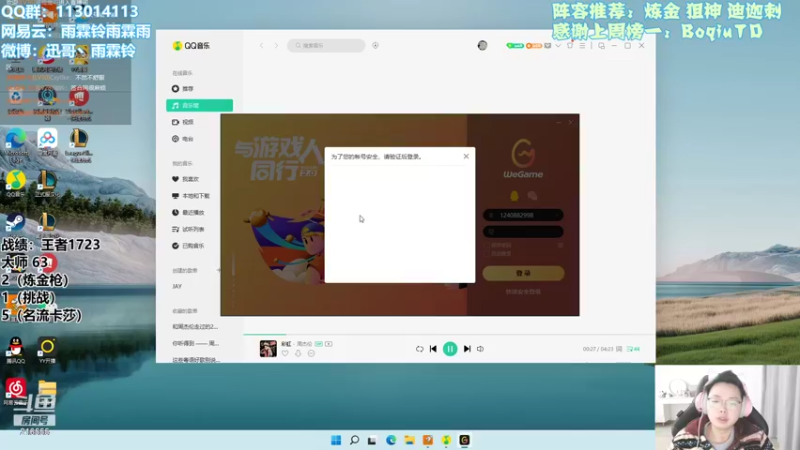Screen dimensions: 800x450
Task: Open File Explorer from the taskbar
Action: [409, 440]
